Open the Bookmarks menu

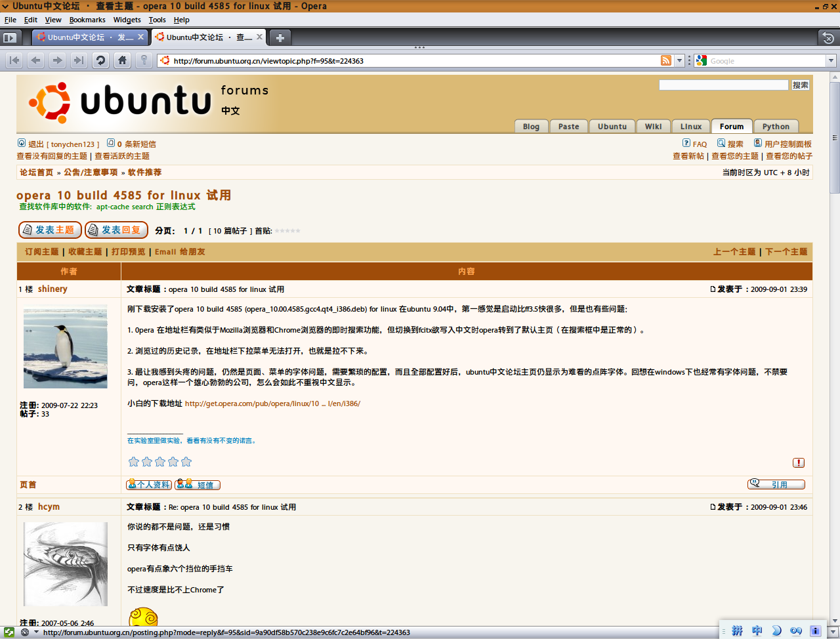pos(87,20)
